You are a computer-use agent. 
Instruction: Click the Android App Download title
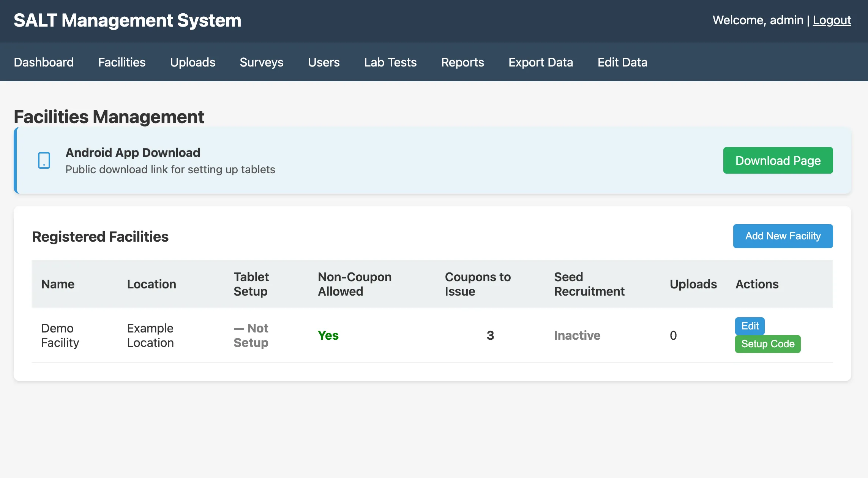(x=133, y=152)
